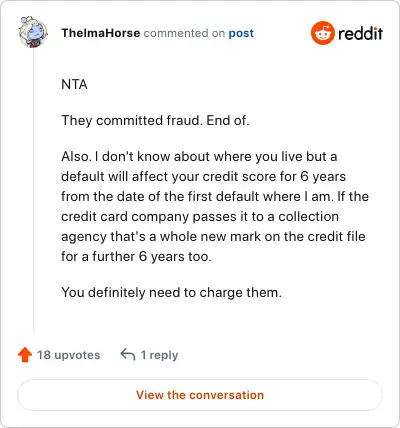
Task: Open ThelmaHorse's avatar image
Action: click(x=33, y=32)
